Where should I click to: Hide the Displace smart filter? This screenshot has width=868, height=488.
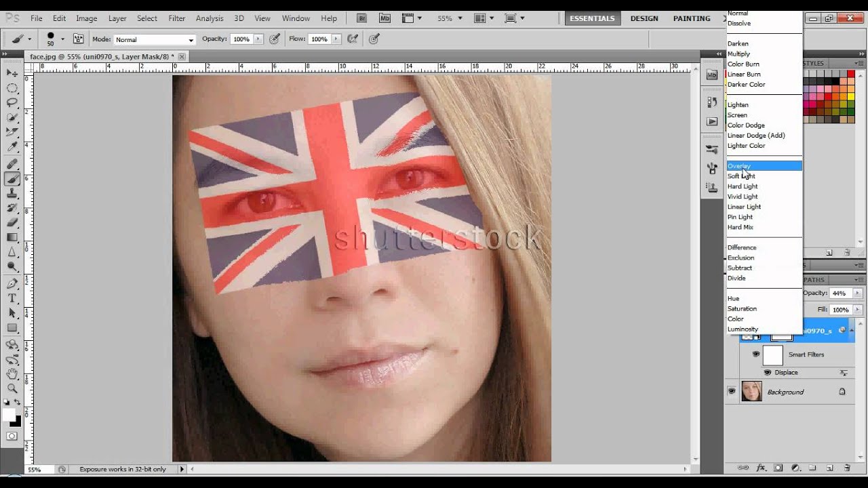pos(768,373)
